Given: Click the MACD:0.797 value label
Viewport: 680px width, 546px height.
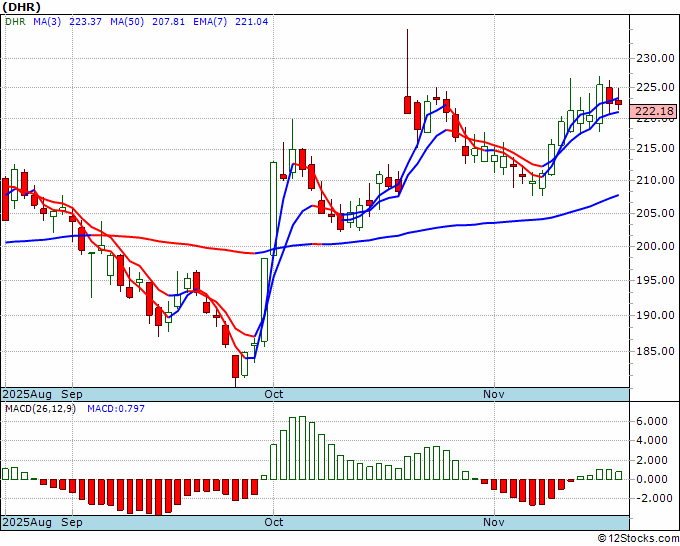Looking at the screenshot, I should pos(116,409).
